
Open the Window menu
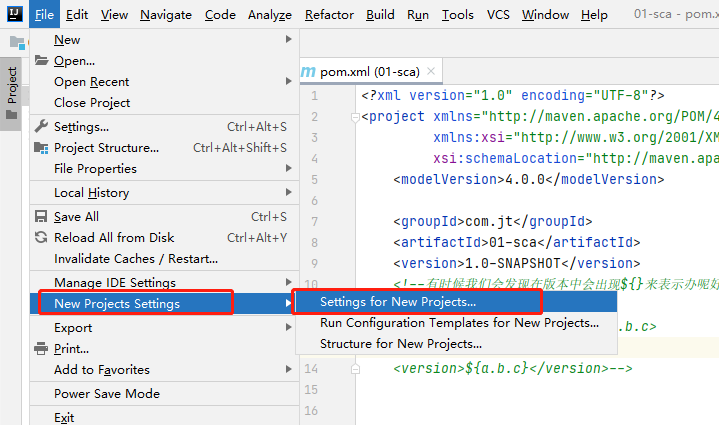tap(545, 15)
